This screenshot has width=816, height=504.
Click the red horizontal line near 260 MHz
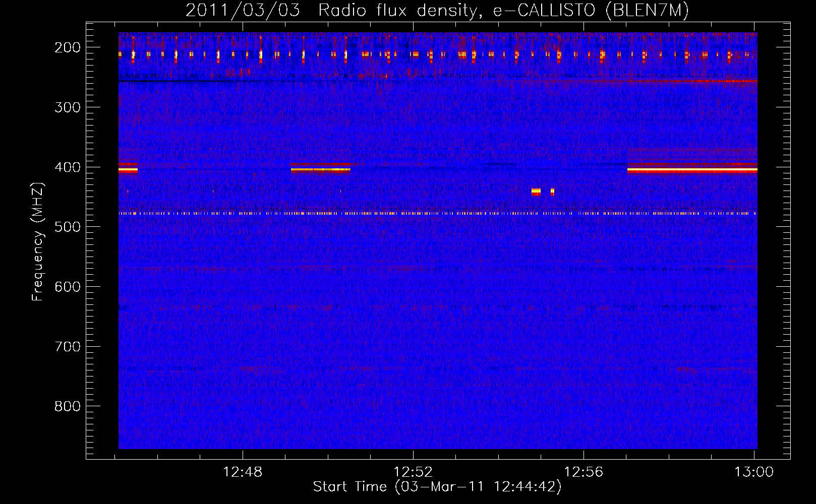pos(640,81)
